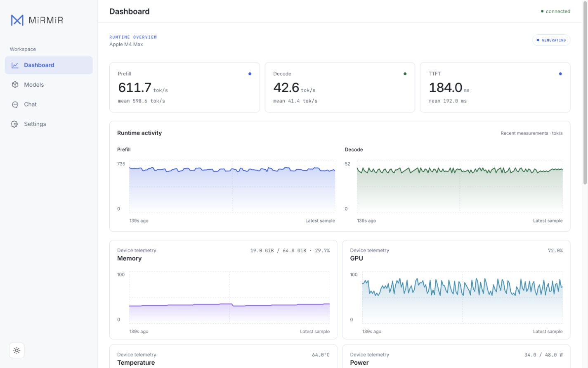Image resolution: width=588 pixels, height=368 pixels.
Task: Click the 64.0°C temperature readout
Action: (321, 355)
